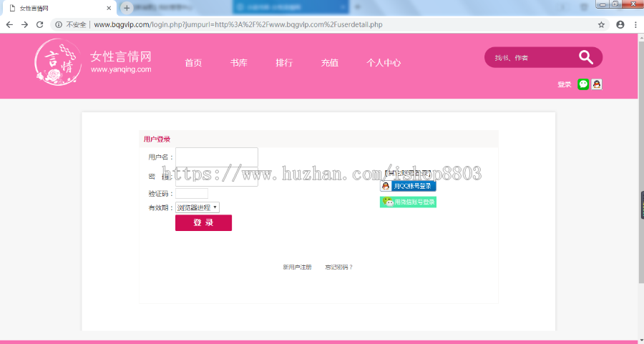Click the 言情 circular site logo

tap(58, 62)
